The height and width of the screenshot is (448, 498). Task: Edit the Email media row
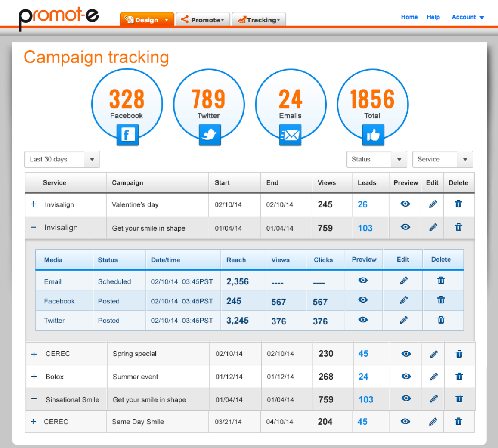tap(403, 281)
